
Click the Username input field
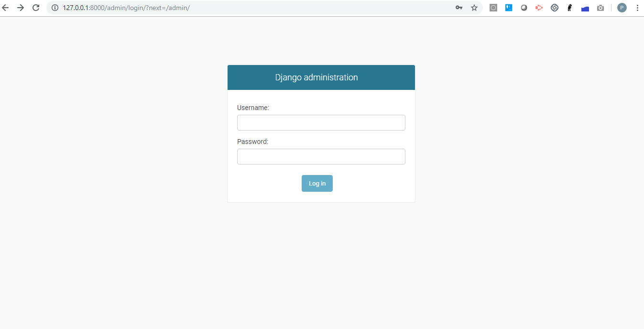pyautogui.click(x=321, y=122)
